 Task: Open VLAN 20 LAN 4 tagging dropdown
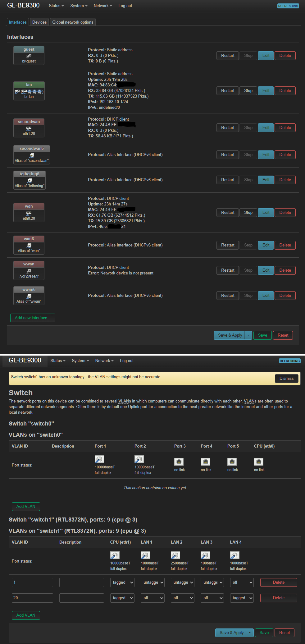(242, 598)
